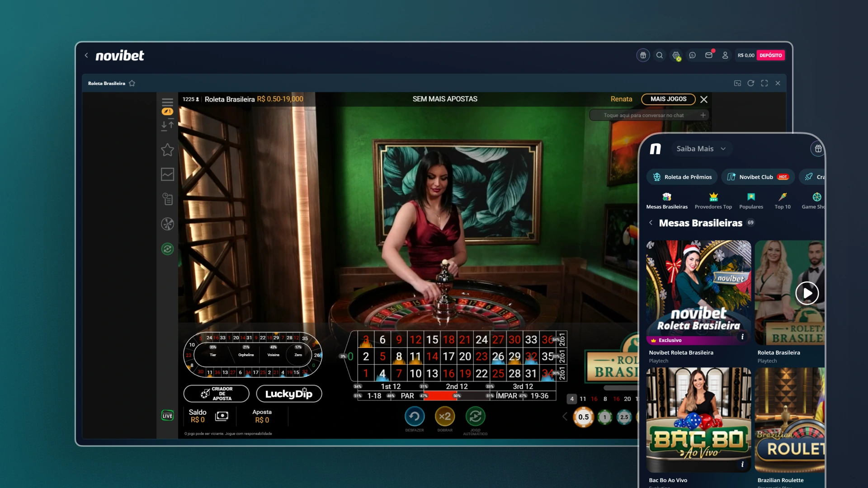Viewport: 868px width, 488px height.
Task: Open the user account profile icon
Action: click(x=725, y=55)
